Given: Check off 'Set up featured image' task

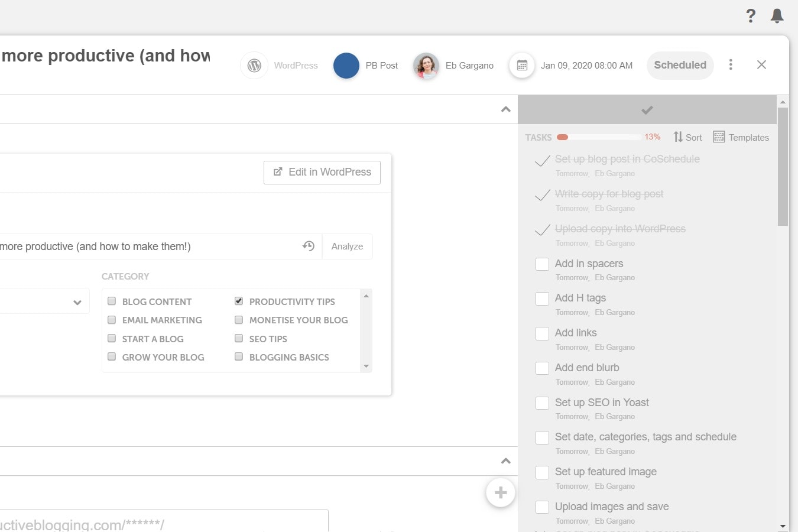Looking at the screenshot, I should [x=542, y=472].
